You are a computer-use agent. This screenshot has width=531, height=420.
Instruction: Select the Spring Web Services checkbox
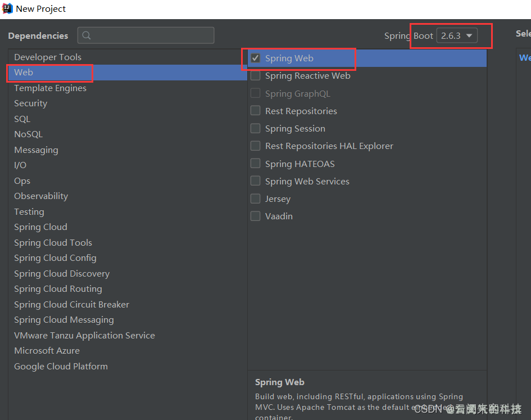coord(256,181)
